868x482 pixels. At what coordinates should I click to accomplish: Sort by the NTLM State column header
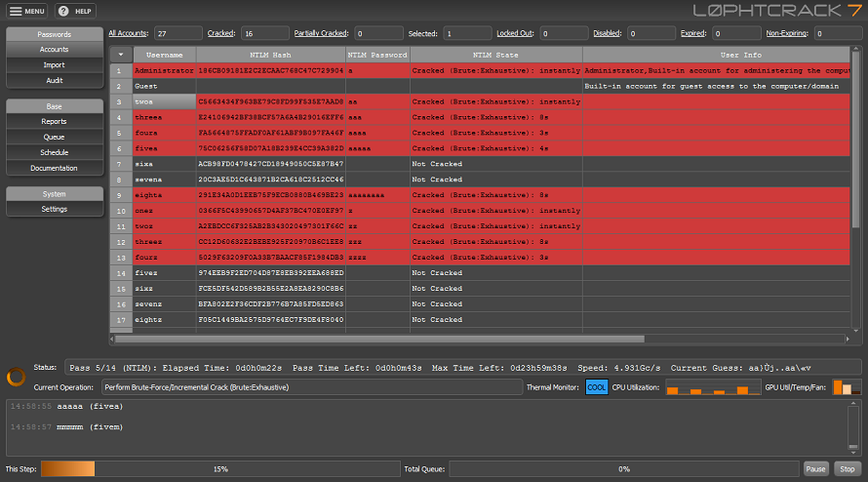[496, 55]
